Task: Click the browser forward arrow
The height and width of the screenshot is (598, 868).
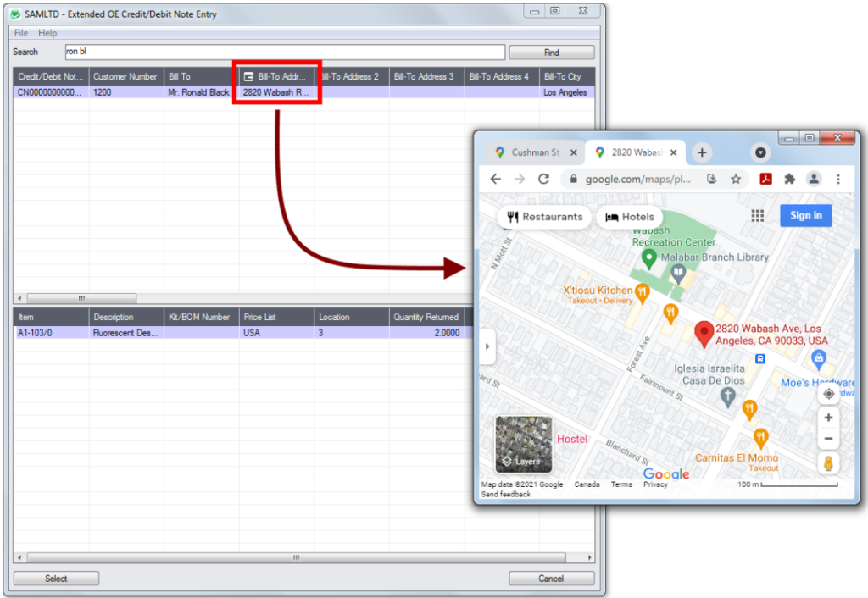Action: [520, 179]
